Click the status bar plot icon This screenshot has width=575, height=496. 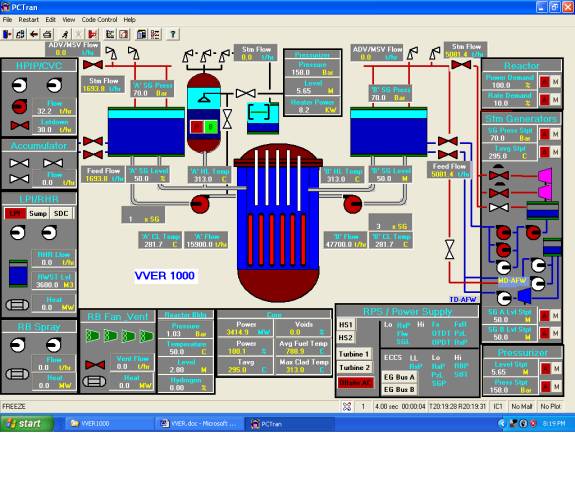pyautogui.click(x=347, y=406)
